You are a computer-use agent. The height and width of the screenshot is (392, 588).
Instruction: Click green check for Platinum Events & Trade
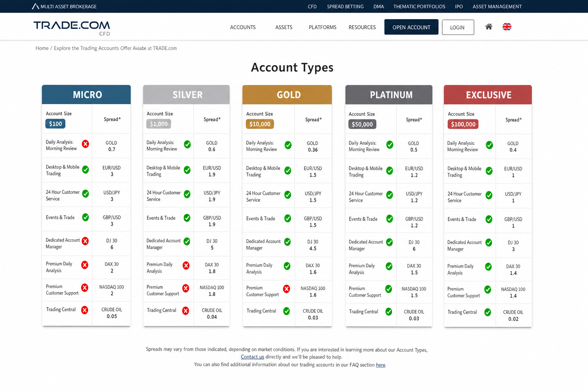click(x=389, y=219)
